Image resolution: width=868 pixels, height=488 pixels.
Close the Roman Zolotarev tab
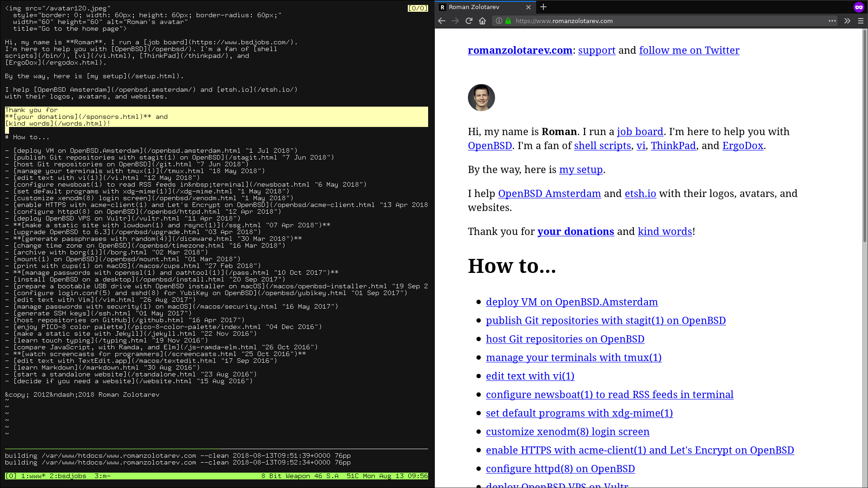click(528, 7)
